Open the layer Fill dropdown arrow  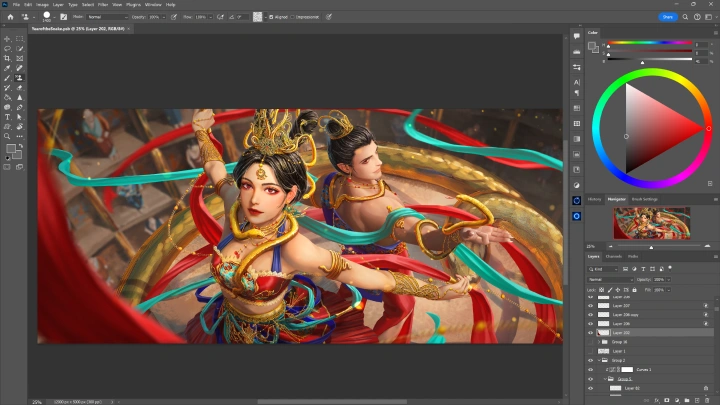(x=669, y=290)
